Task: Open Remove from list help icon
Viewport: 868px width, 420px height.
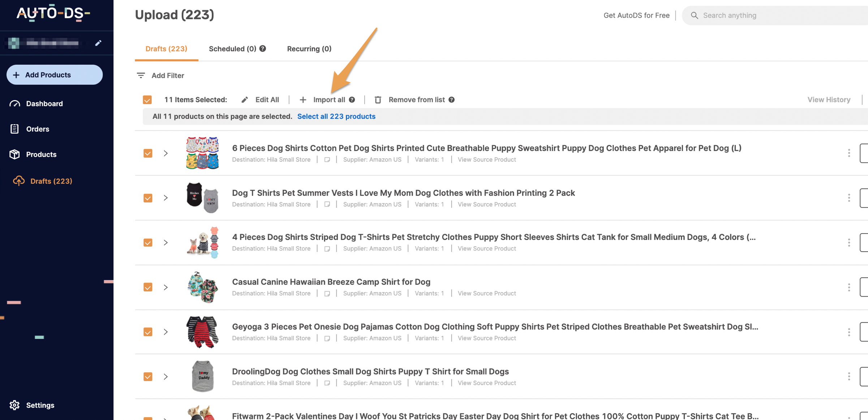Action: point(452,100)
